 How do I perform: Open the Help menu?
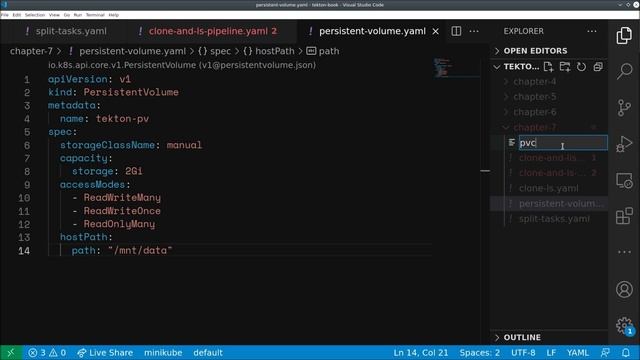(114, 15)
